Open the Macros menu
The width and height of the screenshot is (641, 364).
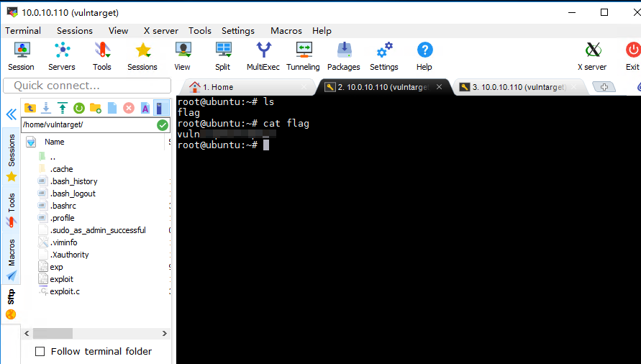click(x=286, y=31)
